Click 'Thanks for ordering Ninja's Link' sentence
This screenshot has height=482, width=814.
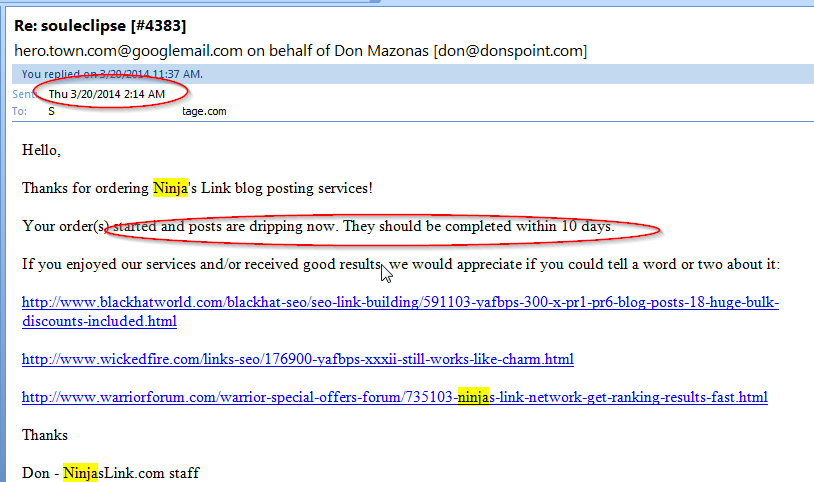[x=197, y=188]
